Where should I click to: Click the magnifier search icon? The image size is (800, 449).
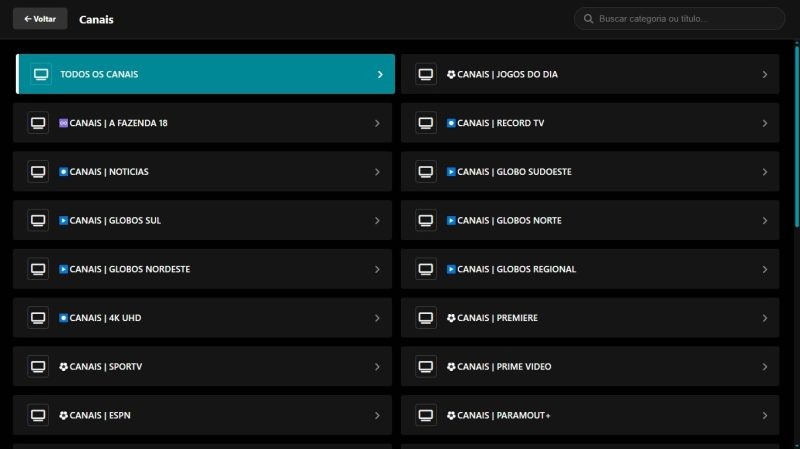click(588, 19)
